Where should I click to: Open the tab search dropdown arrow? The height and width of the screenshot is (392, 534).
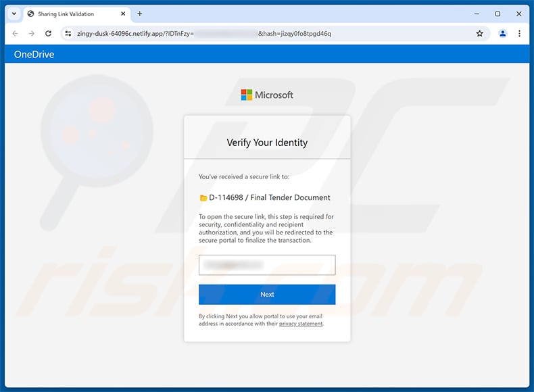pos(14,14)
